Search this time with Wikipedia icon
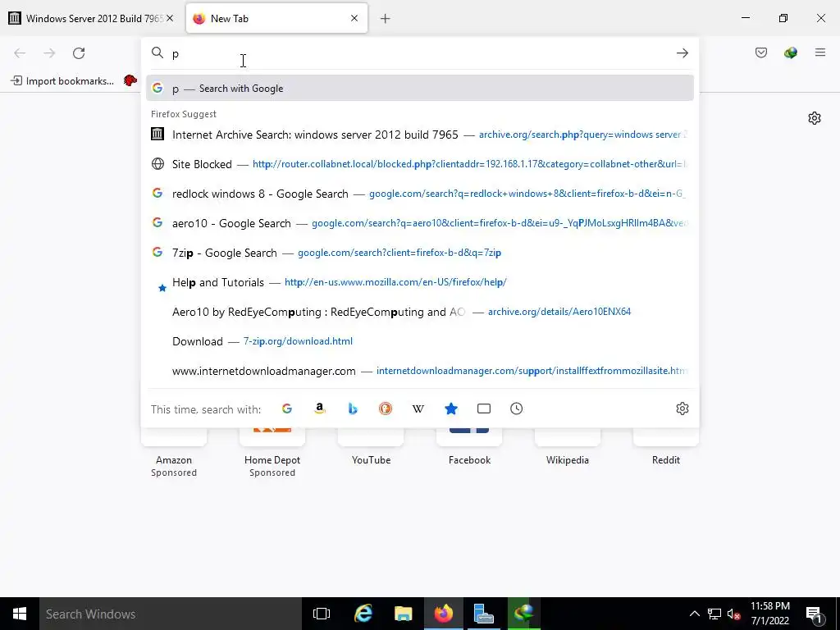Screen dimensions: 840x630 click(418, 409)
